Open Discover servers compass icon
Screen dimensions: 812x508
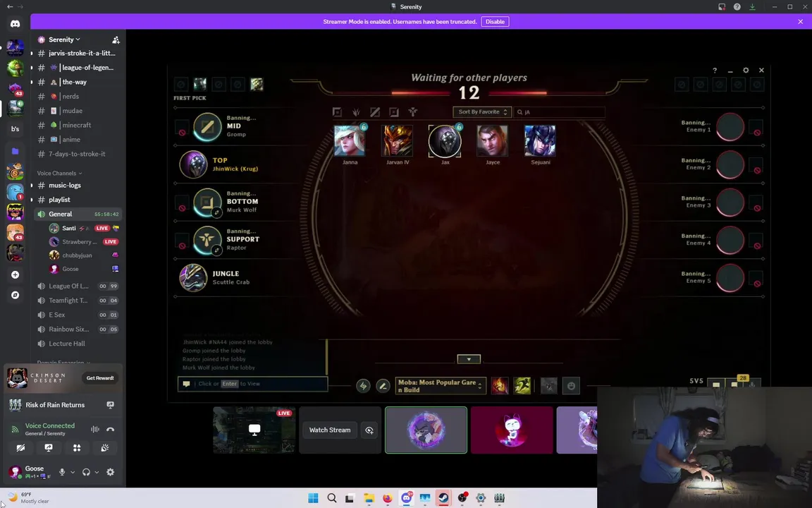point(15,295)
